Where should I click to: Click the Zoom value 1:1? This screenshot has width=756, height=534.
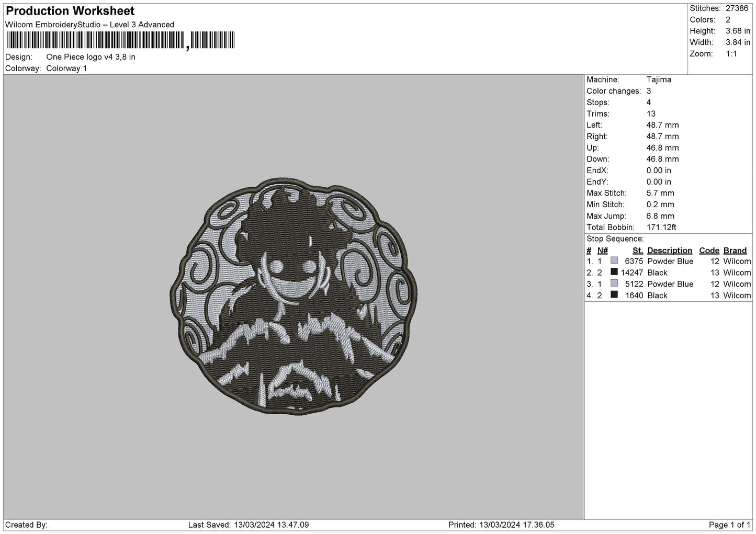click(731, 54)
